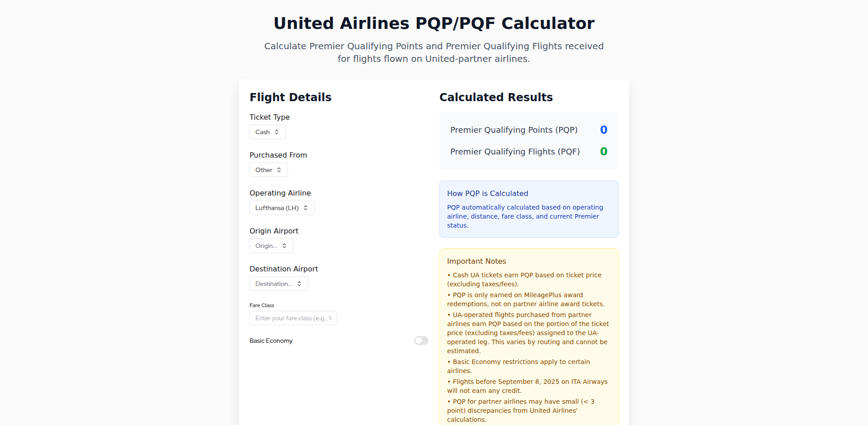This screenshot has height=425, width=868.
Task: Click the Fare Class label
Action: [x=262, y=305]
